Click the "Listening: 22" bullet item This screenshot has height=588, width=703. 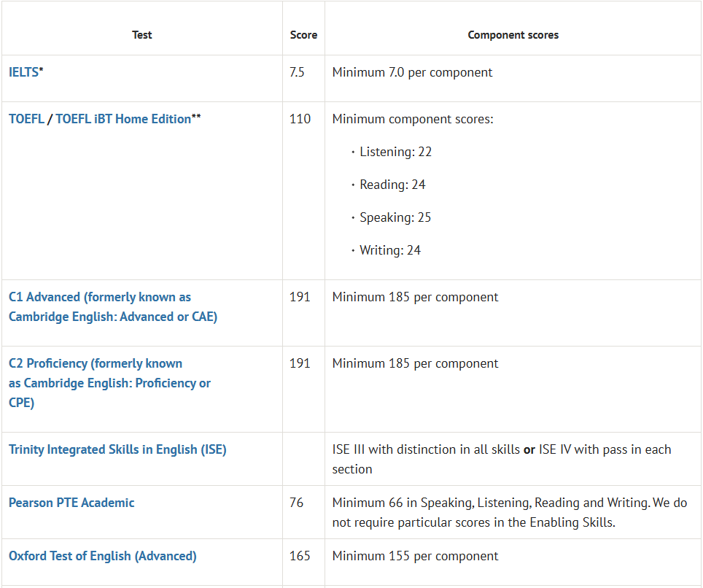(395, 152)
